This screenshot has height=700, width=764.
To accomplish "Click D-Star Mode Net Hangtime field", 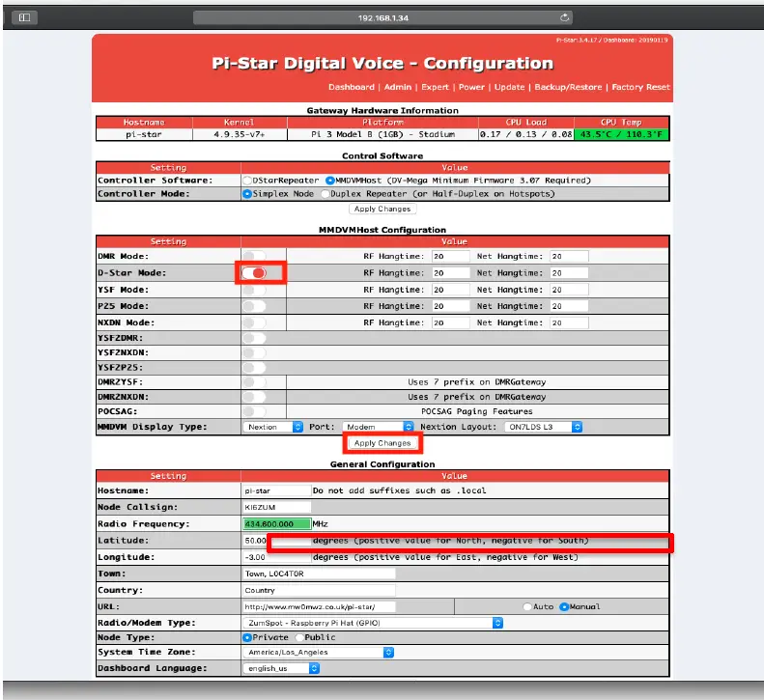I will 569,273.
